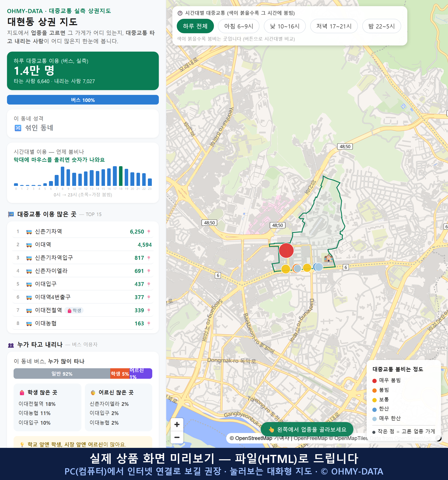Click the pin icon next to 339

click(149, 311)
